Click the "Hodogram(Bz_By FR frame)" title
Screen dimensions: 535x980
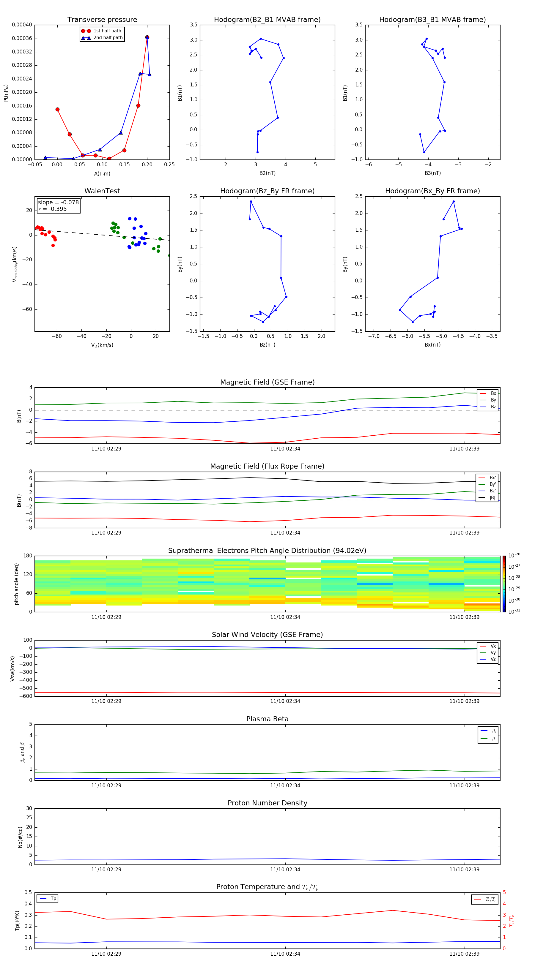click(267, 191)
